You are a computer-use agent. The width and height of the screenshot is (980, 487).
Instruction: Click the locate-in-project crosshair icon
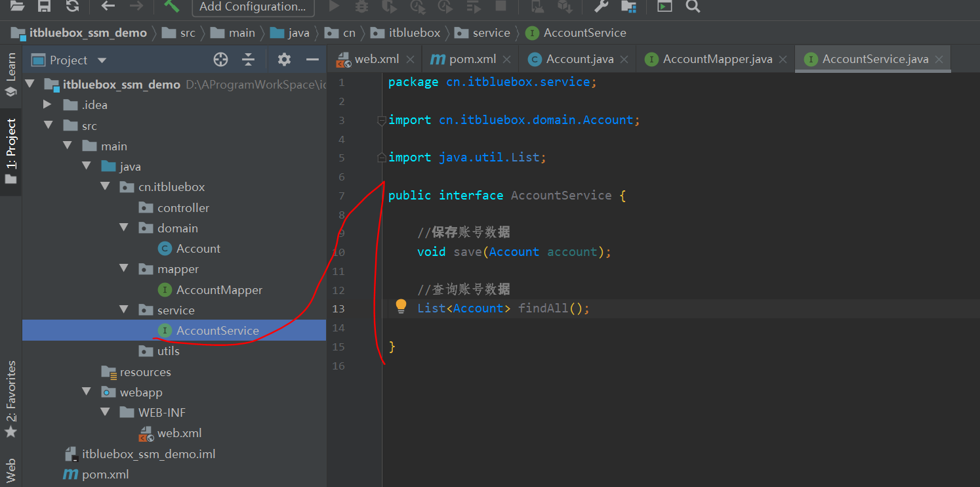220,60
